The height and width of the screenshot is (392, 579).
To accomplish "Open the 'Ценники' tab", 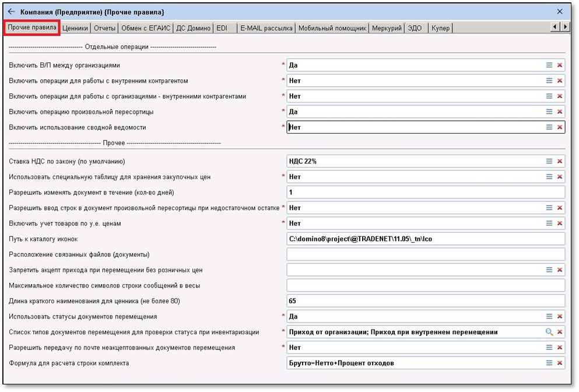I will (x=75, y=28).
